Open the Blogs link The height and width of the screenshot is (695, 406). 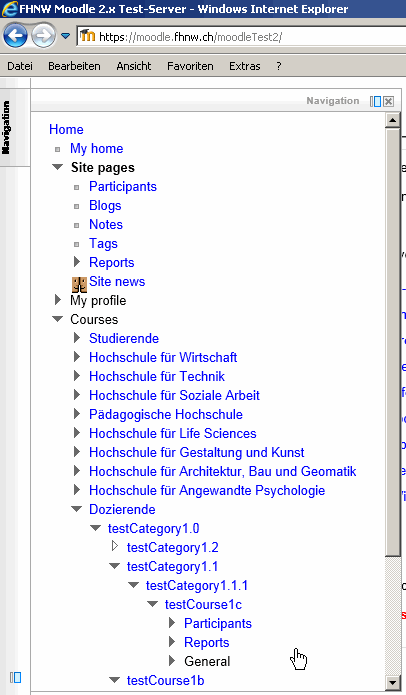pyautogui.click(x=105, y=206)
